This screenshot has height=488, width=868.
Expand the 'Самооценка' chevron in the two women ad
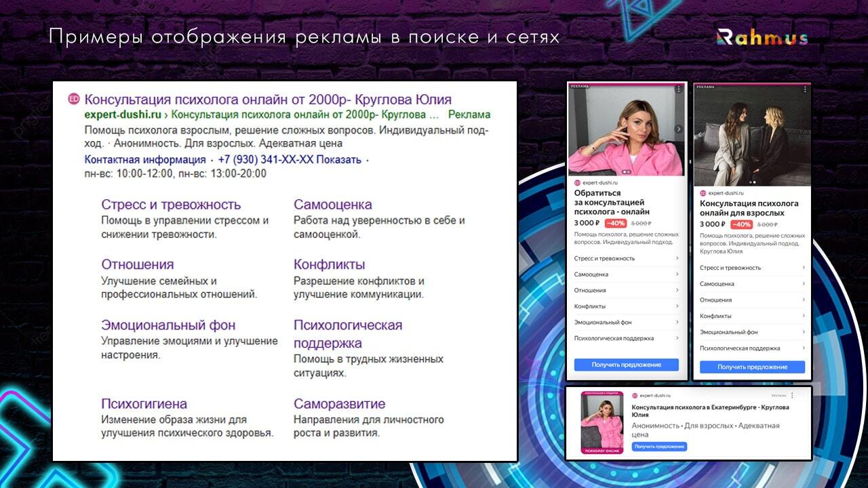(804, 284)
